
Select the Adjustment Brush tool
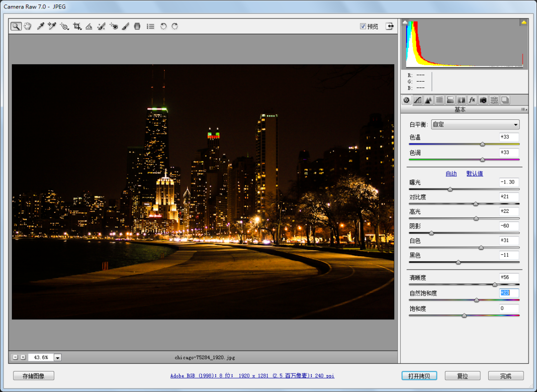125,26
